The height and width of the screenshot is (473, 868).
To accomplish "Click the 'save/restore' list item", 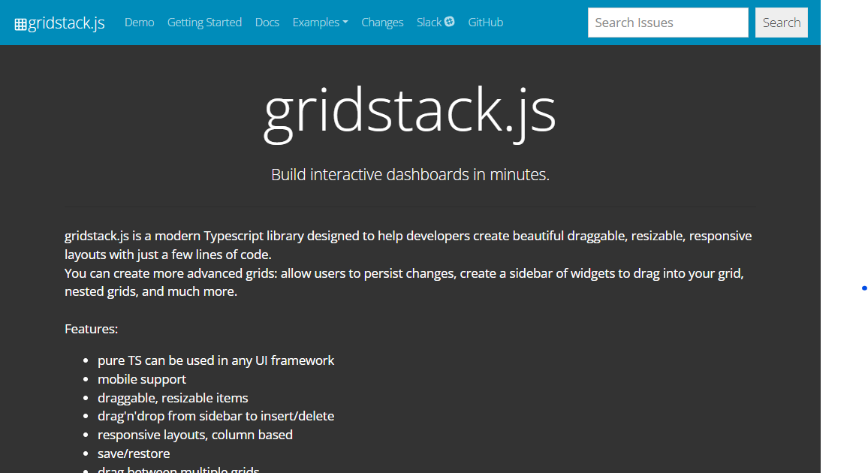I will point(134,453).
